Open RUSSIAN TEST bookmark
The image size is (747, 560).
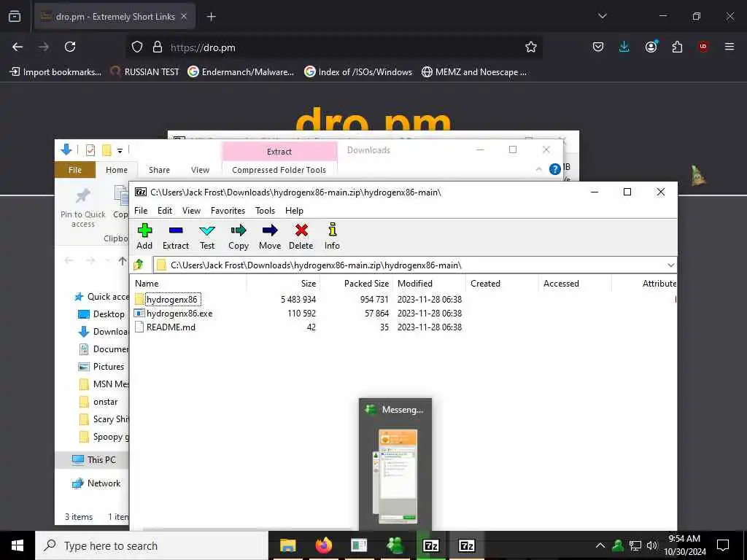144,72
